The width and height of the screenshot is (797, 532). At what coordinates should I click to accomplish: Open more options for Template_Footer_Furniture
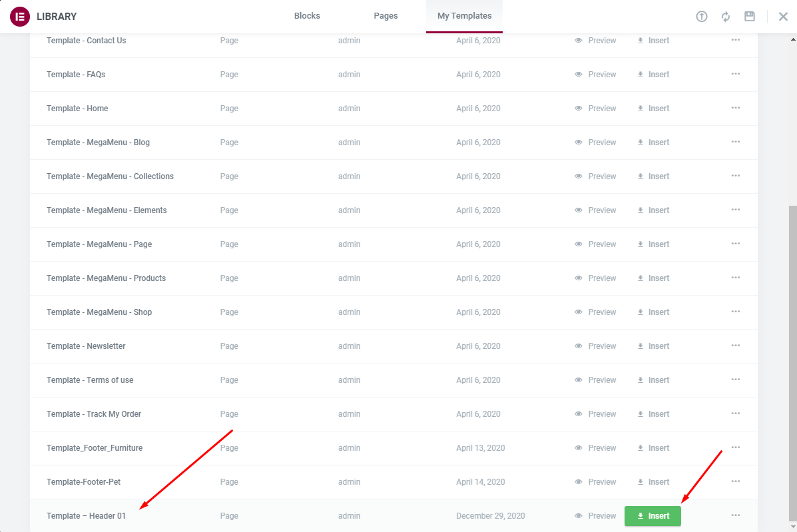click(736, 447)
